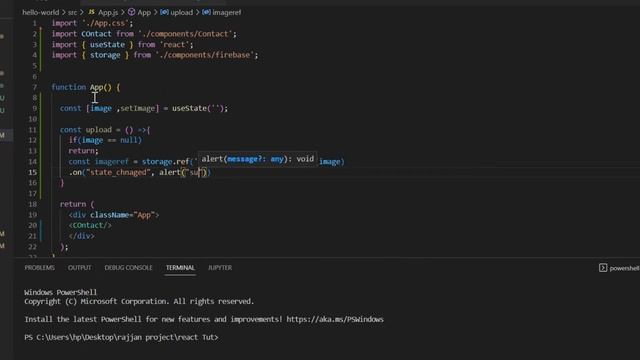The height and width of the screenshot is (360, 640).
Task: Select the upload breadcrumb symbol
Action: [x=182, y=13]
